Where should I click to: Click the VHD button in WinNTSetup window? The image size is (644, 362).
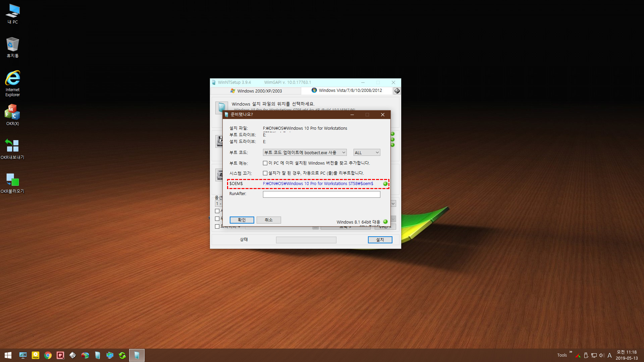[x=385, y=227]
